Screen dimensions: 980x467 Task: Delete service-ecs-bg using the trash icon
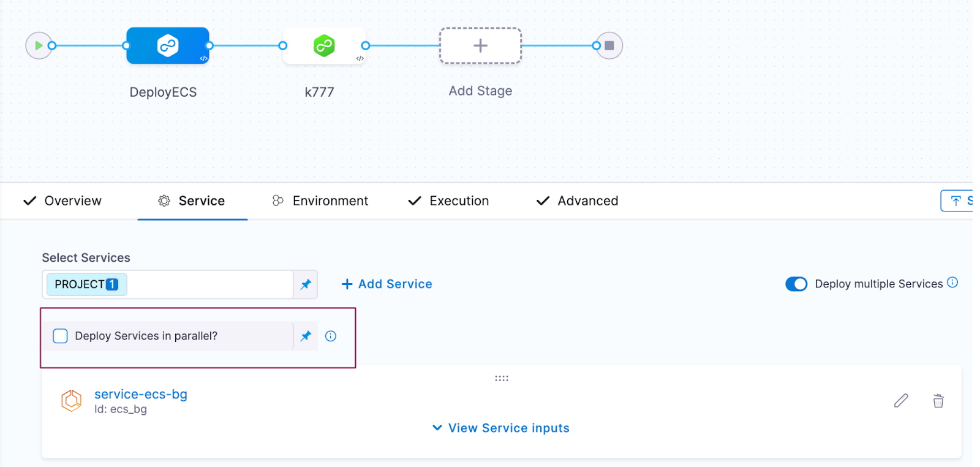click(x=938, y=401)
